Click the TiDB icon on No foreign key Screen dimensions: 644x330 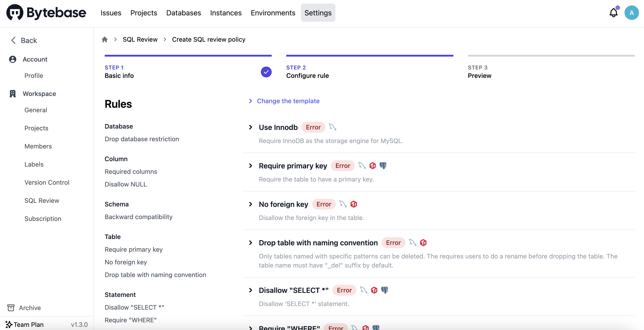(x=354, y=204)
